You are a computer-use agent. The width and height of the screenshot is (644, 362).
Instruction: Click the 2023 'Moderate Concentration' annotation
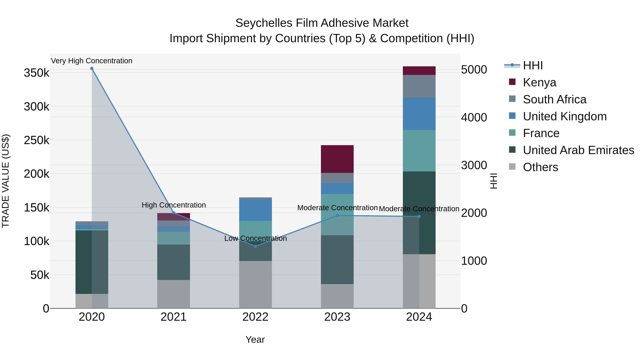337,208
